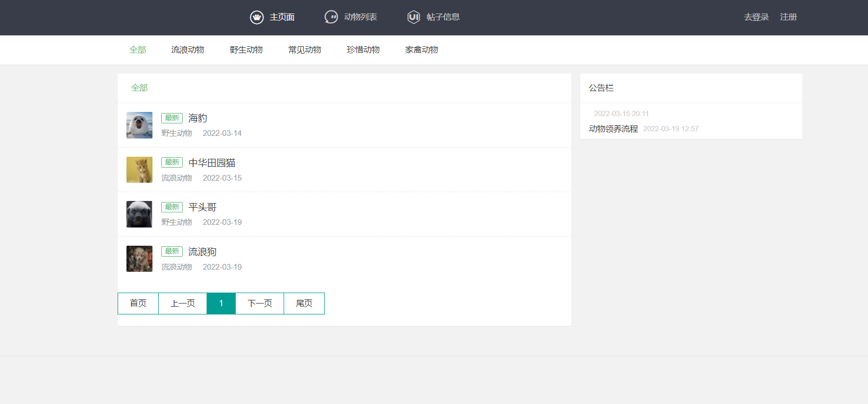Image resolution: width=868 pixels, height=404 pixels.
Task: Select the 珍惜动物 category tab
Action: (x=363, y=50)
